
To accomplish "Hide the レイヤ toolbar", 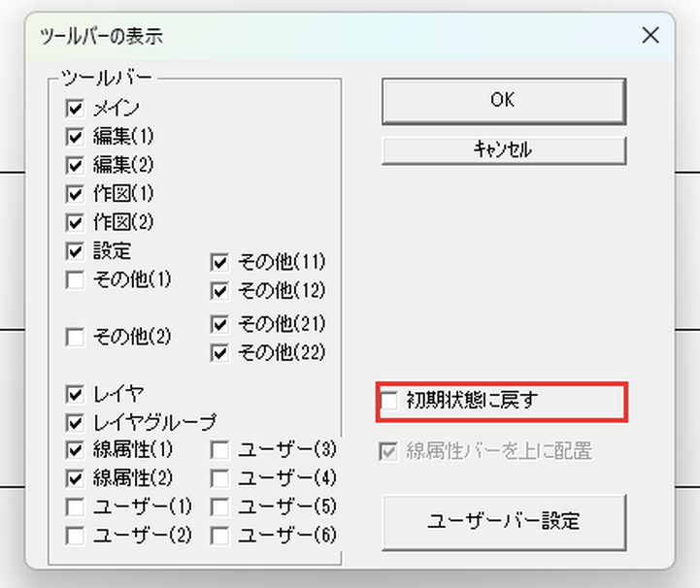I will point(75,394).
